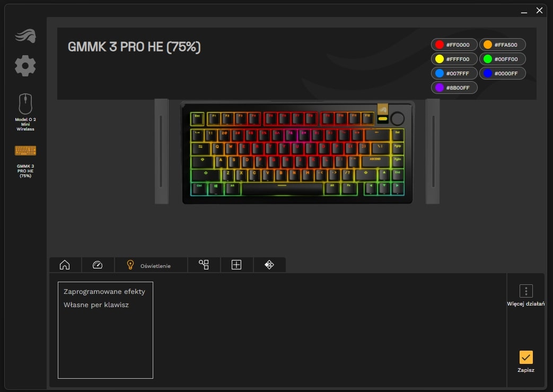553x392 pixels.
Task: Select the W key on the keyboard preview
Action: click(x=231, y=149)
